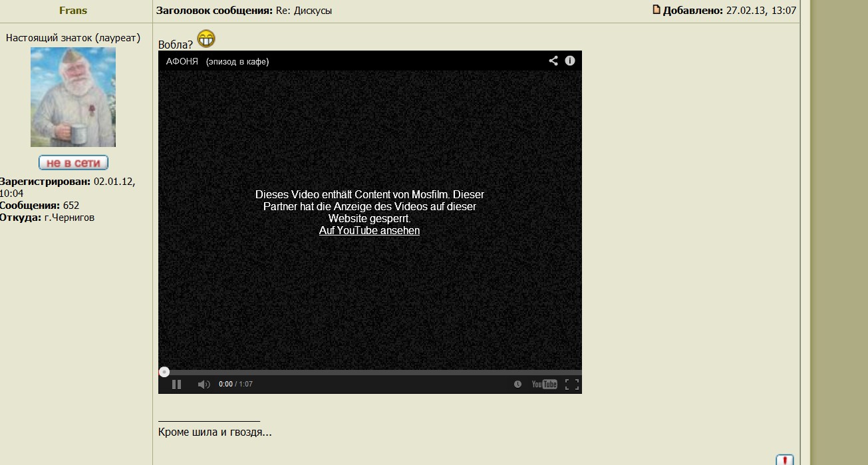This screenshot has height=465, width=868.
Task: Open the video info icon
Action: coord(570,61)
